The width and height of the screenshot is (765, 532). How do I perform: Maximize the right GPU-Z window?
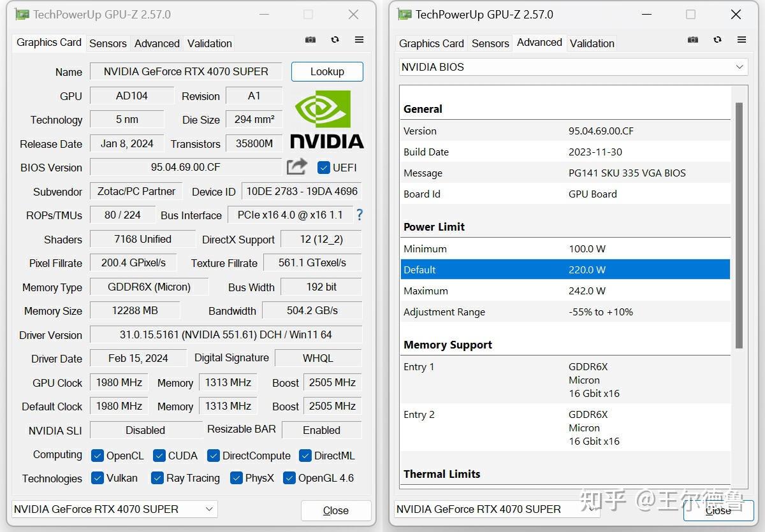pos(690,14)
